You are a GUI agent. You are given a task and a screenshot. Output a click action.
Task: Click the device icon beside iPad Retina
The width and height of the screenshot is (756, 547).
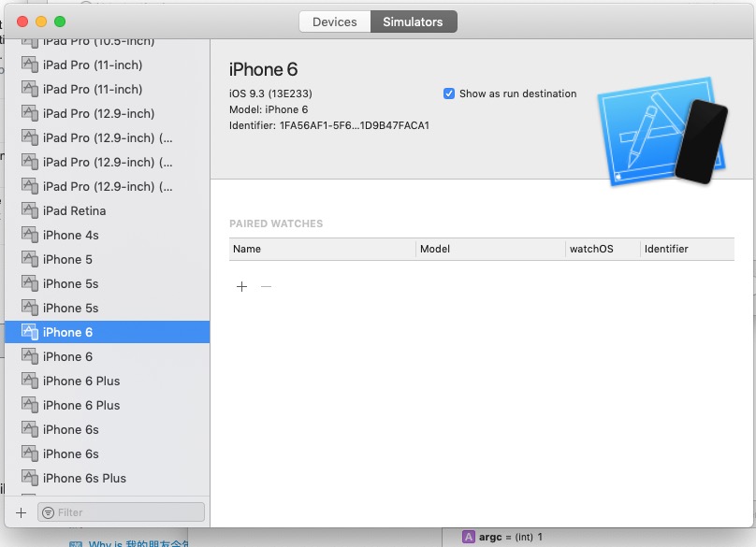29,210
